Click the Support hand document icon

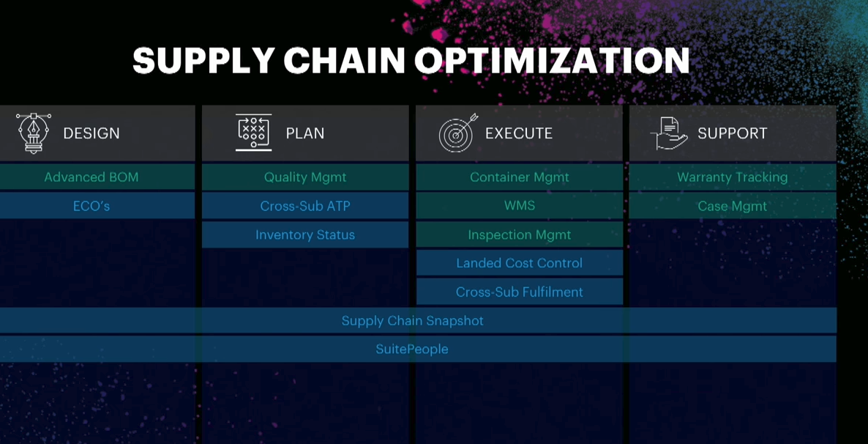click(669, 133)
